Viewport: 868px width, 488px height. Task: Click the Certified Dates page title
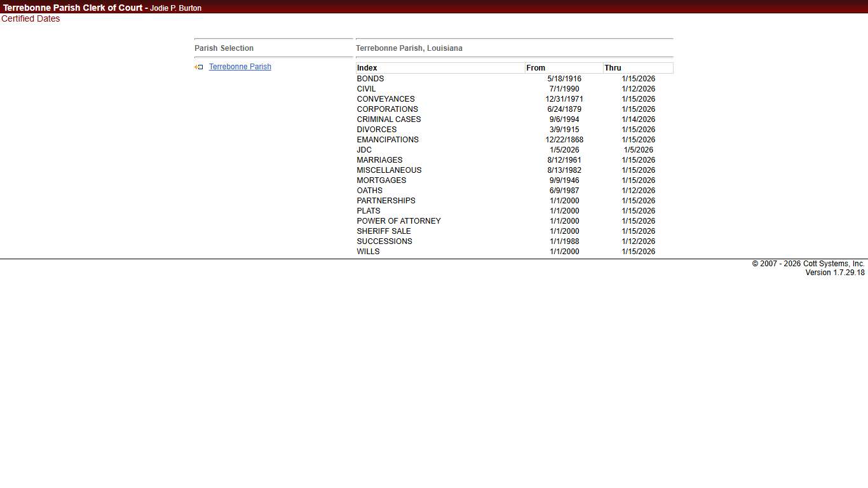coord(31,19)
